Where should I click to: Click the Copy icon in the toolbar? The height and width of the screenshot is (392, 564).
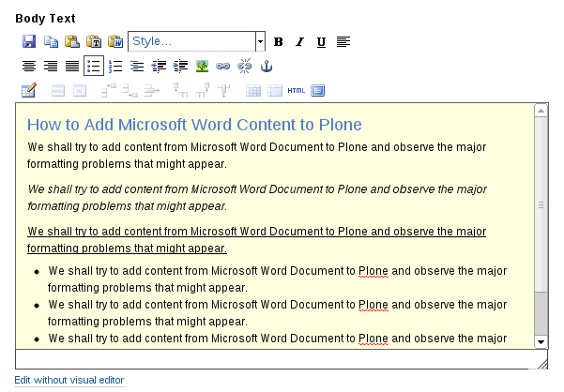pyautogui.click(x=51, y=41)
